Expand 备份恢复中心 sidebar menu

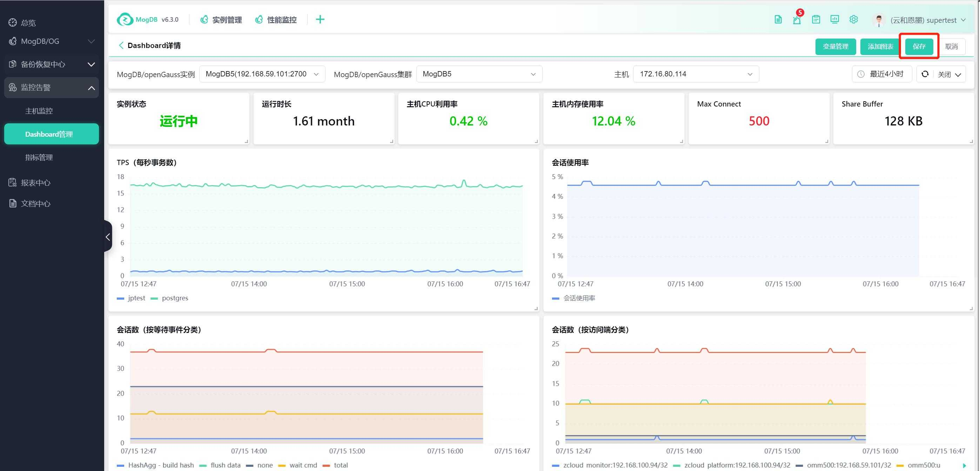coord(52,64)
